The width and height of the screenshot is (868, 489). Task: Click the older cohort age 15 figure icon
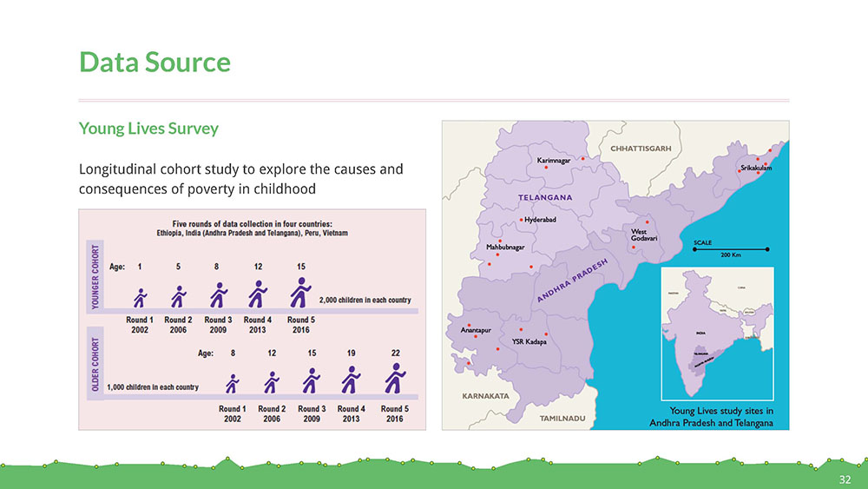click(x=311, y=380)
